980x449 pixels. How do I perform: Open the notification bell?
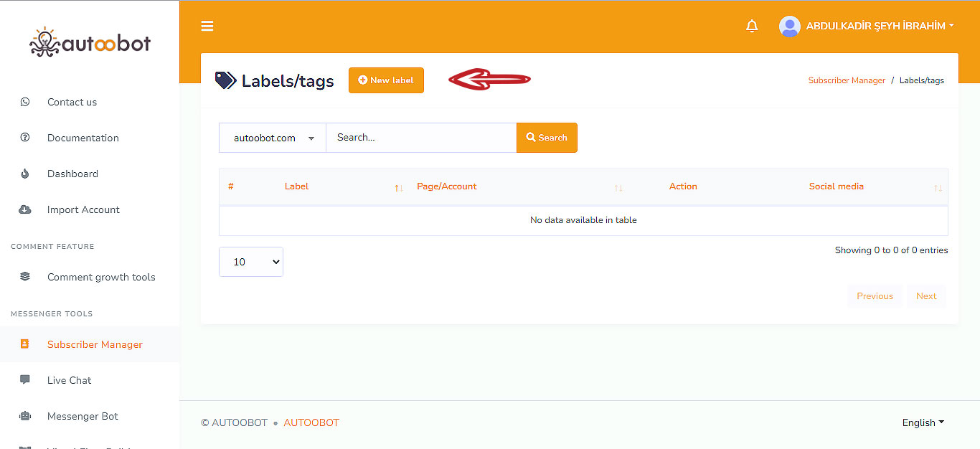point(752,27)
